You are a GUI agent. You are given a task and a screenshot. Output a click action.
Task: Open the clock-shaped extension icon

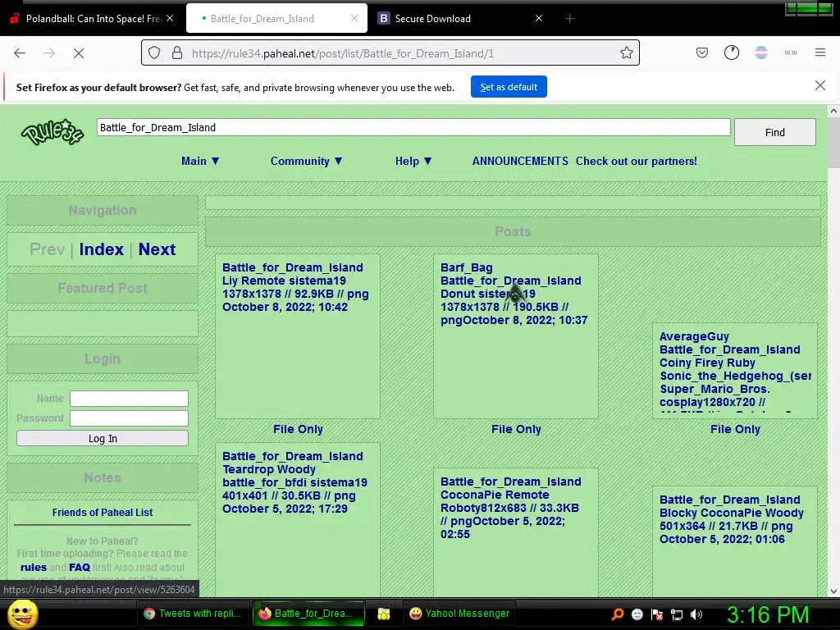731,52
